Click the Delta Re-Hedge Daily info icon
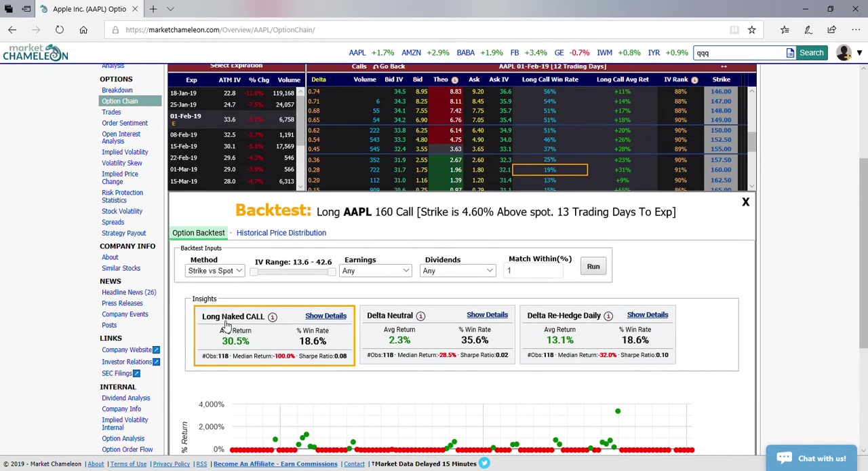 [x=608, y=316]
